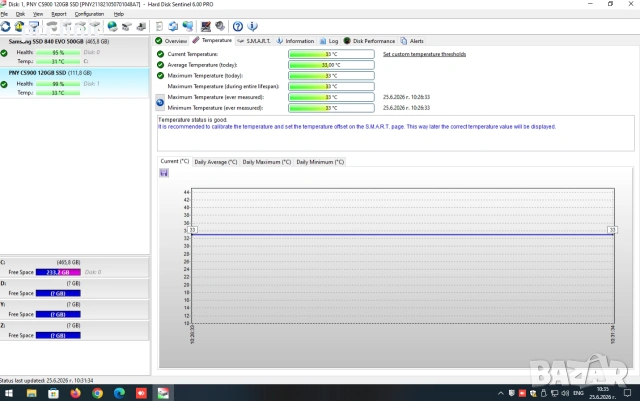Click 'Temperature status is good.' text
This screenshot has height=401, width=640.
[192, 120]
